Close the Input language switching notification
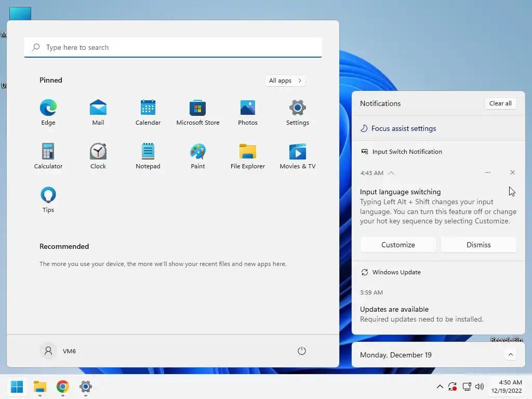Image resolution: width=532 pixels, height=399 pixels. pos(512,172)
